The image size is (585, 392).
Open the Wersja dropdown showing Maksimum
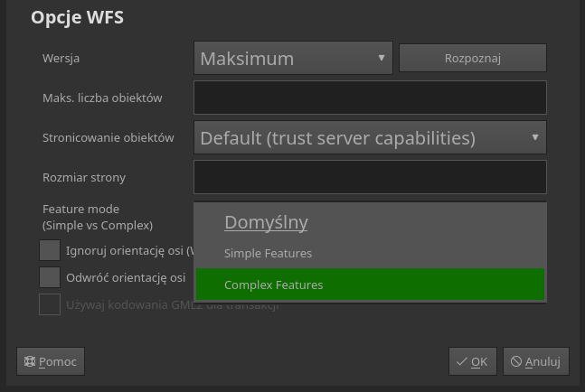(292, 59)
